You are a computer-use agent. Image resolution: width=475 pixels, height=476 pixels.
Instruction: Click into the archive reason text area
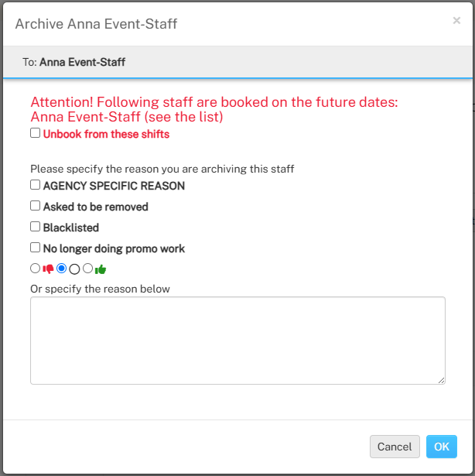tap(237, 340)
